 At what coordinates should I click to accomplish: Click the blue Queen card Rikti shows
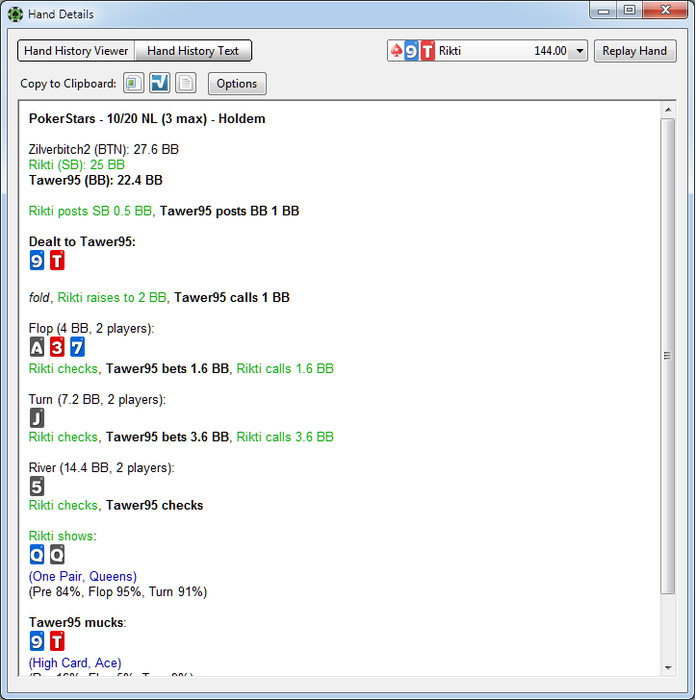point(37,554)
